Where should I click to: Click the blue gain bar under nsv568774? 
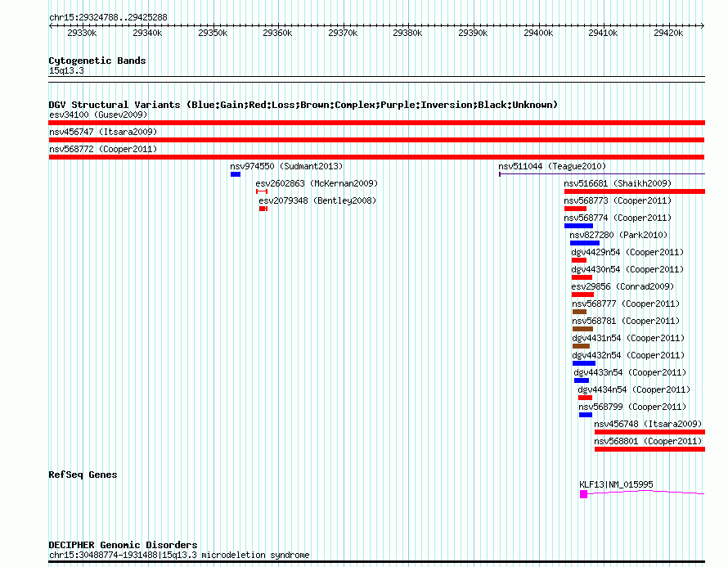(578, 226)
